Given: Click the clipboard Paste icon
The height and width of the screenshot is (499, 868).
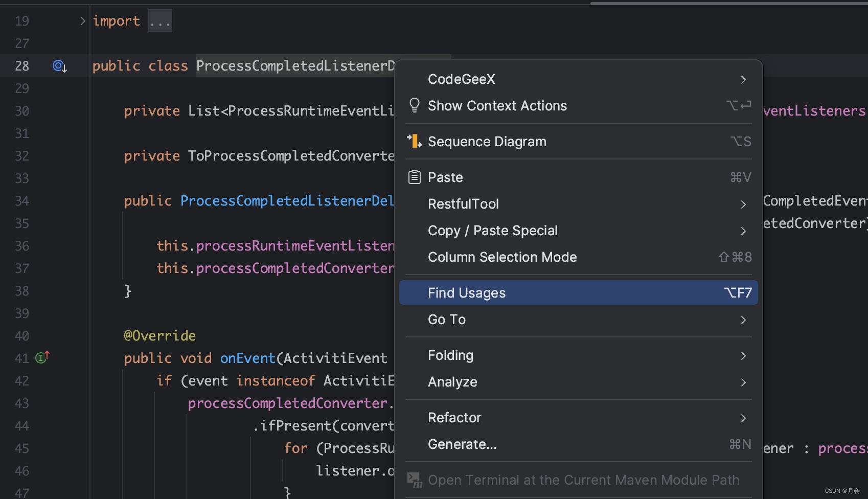Looking at the screenshot, I should pyautogui.click(x=415, y=177).
